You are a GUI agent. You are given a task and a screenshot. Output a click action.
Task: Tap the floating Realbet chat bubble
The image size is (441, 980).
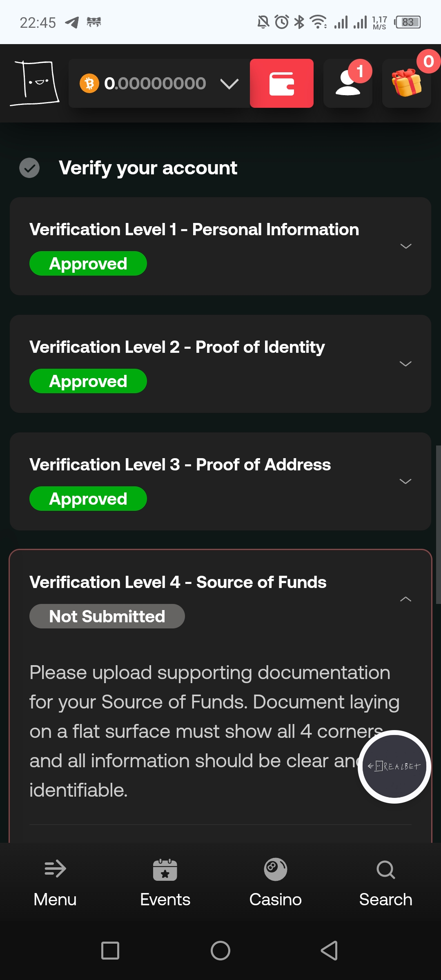394,766
